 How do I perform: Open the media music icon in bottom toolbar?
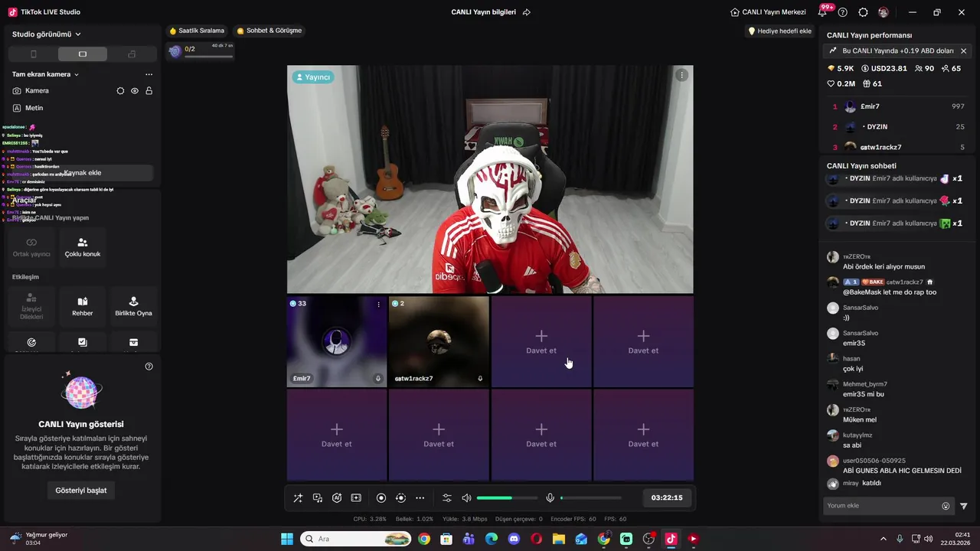point(318,498)
